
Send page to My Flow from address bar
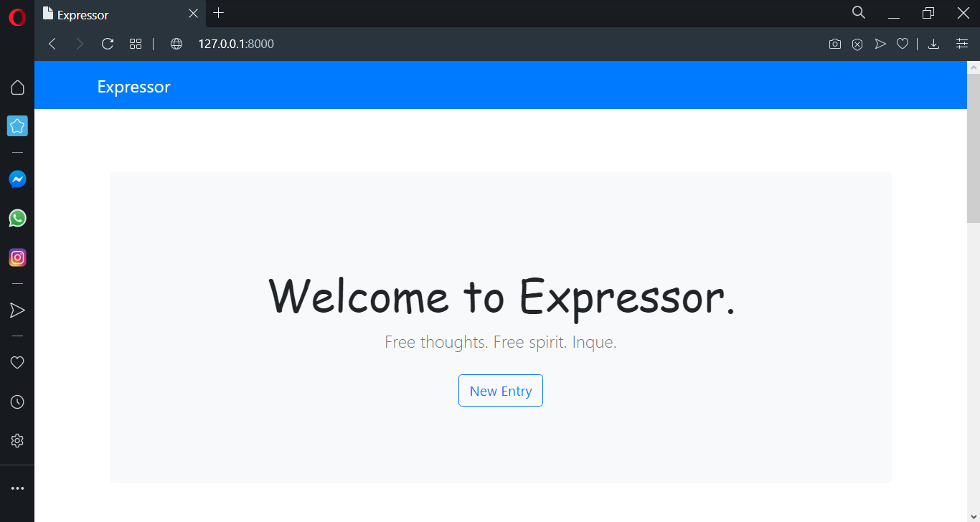[880, 44]
